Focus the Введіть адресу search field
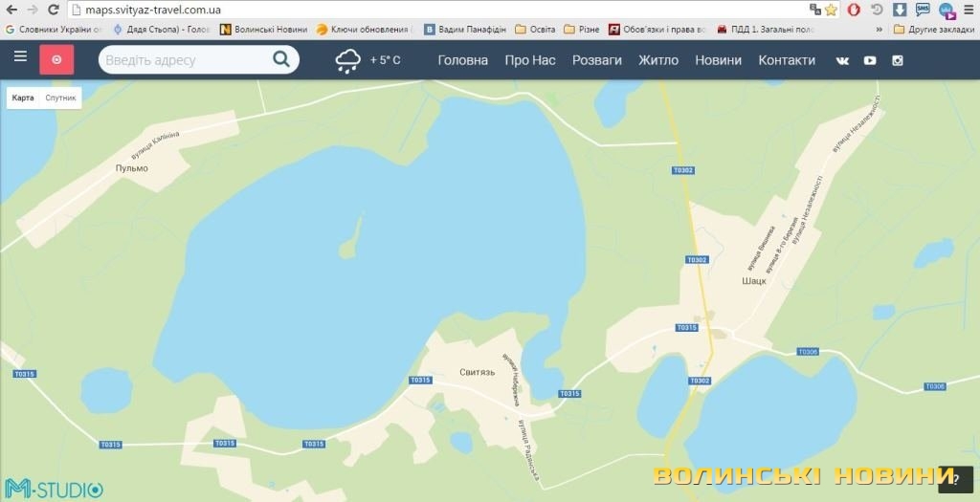This screenshot has height=502, width=980. (x=187, y=60)
